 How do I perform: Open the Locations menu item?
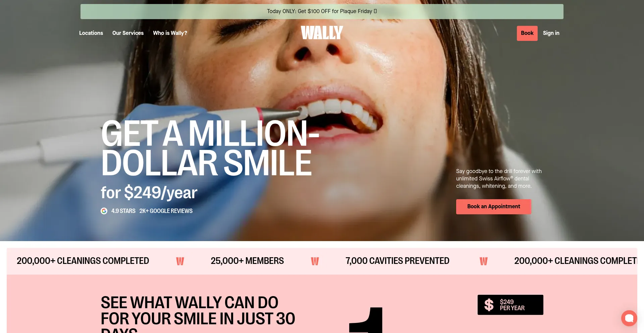point(91,33)
